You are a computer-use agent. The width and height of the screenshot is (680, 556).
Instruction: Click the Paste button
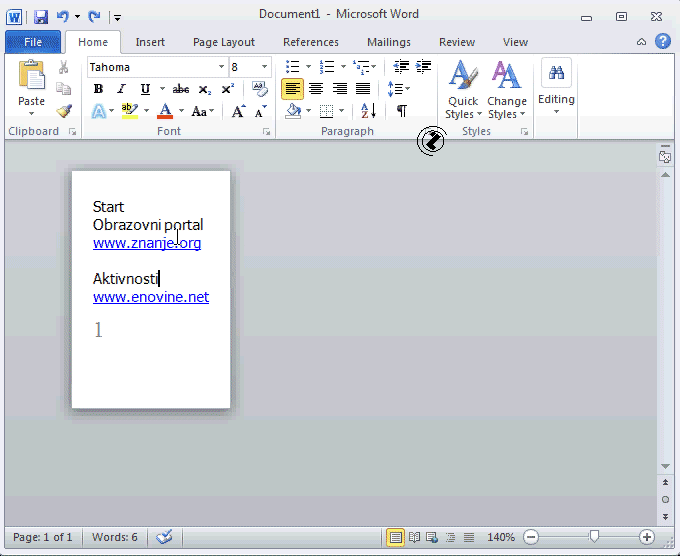tap(31, 85)
